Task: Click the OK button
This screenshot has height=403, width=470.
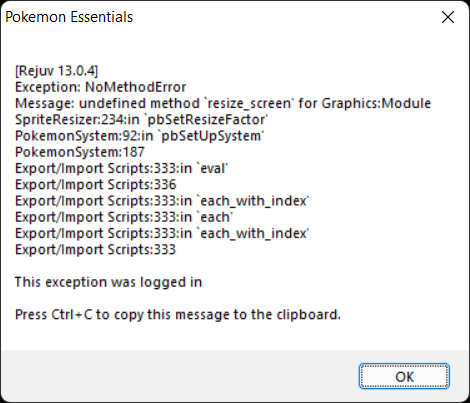Action: pos(404,376)
